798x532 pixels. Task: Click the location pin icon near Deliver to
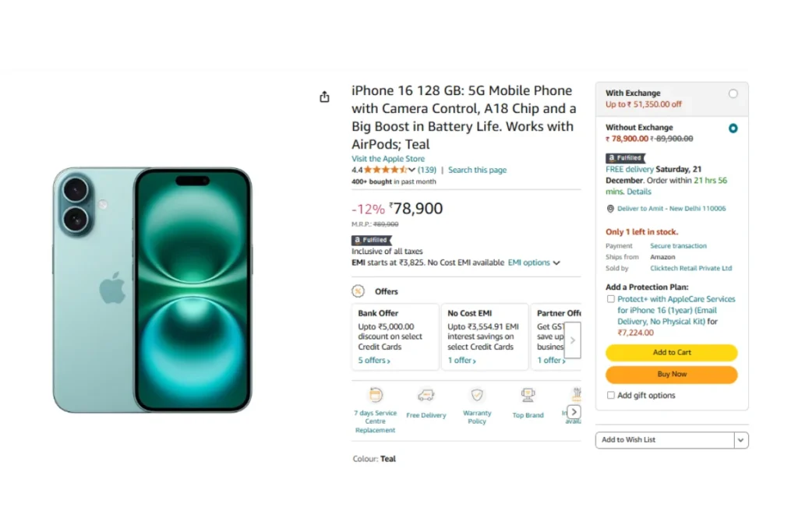[x=610, y=209]
